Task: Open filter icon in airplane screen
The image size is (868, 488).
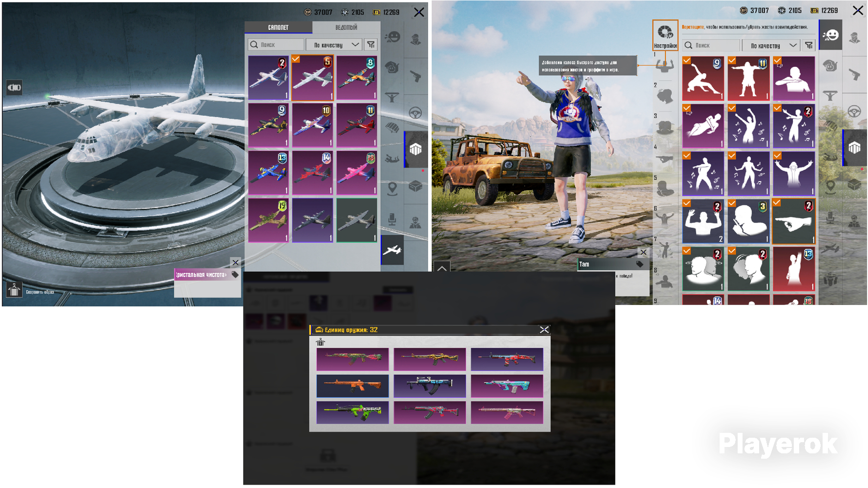Action: point(371,45)
